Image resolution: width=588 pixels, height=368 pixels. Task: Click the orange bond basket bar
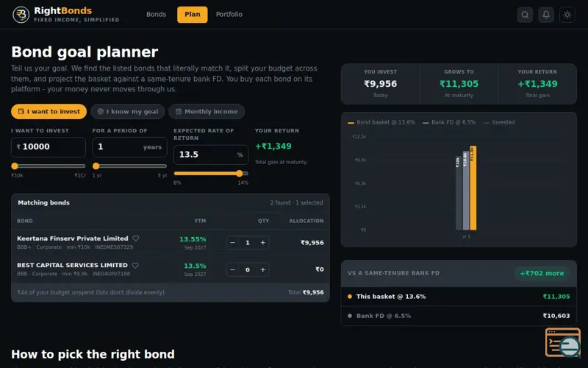click(x=473, y=188)
